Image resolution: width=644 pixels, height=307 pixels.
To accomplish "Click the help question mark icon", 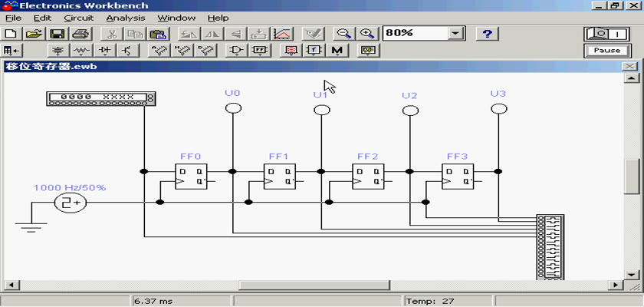I will tap(488, 34).
